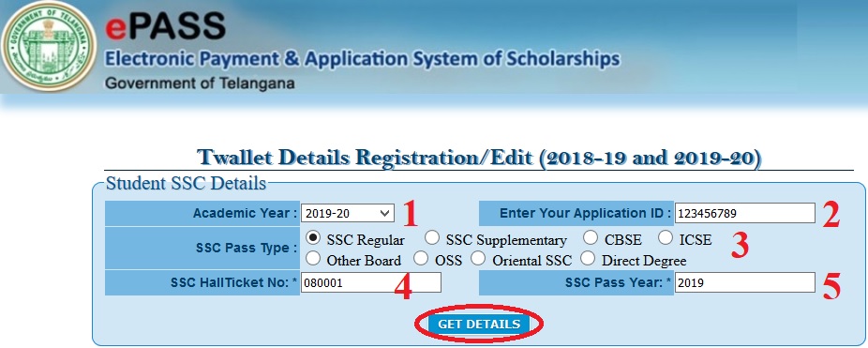Click the SSC Pass Type label
The height and width of the screenshot is (348, 868).
point(243,249)
